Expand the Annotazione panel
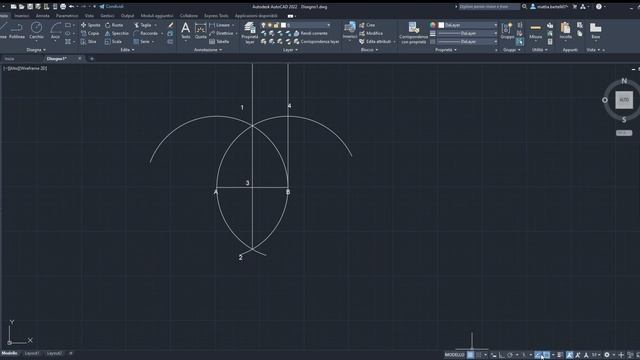This screenshot has width=640, height=360. point(208,50)
